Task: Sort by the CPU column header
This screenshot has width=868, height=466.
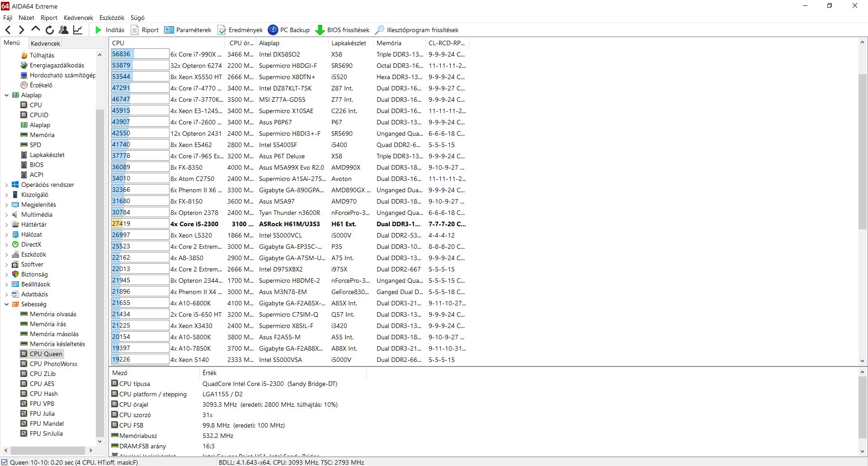Action: tap(167, 43)
